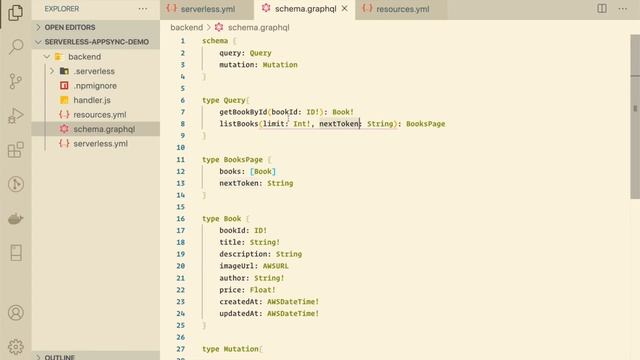
Task: Click the editor vertical scrollbar thumb
Action: (x=635, y=116)
